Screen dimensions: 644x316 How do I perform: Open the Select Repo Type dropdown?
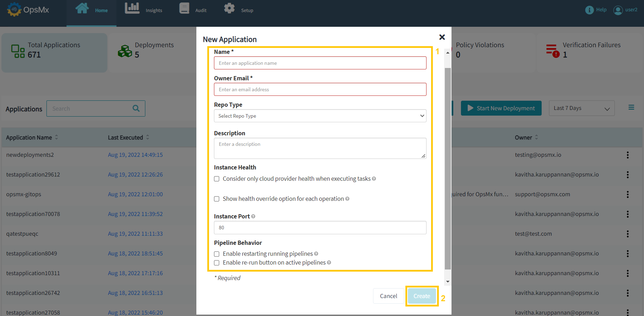pyautogui.click(x=320, y=116)
